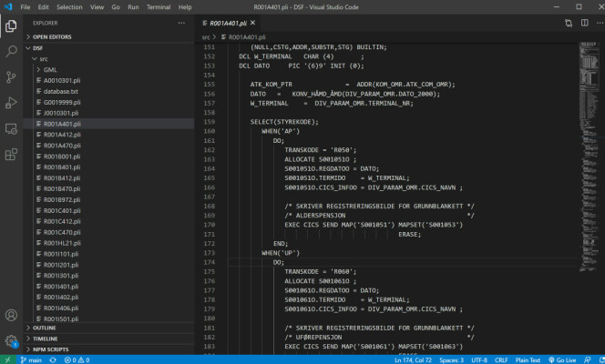
Task: Expand the GML folder
Action: (108, 69)
